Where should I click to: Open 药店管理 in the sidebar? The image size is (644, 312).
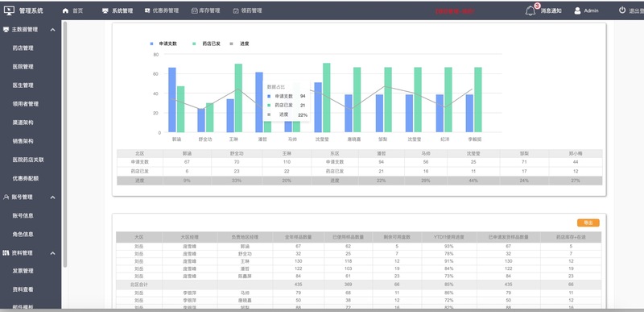23,48
